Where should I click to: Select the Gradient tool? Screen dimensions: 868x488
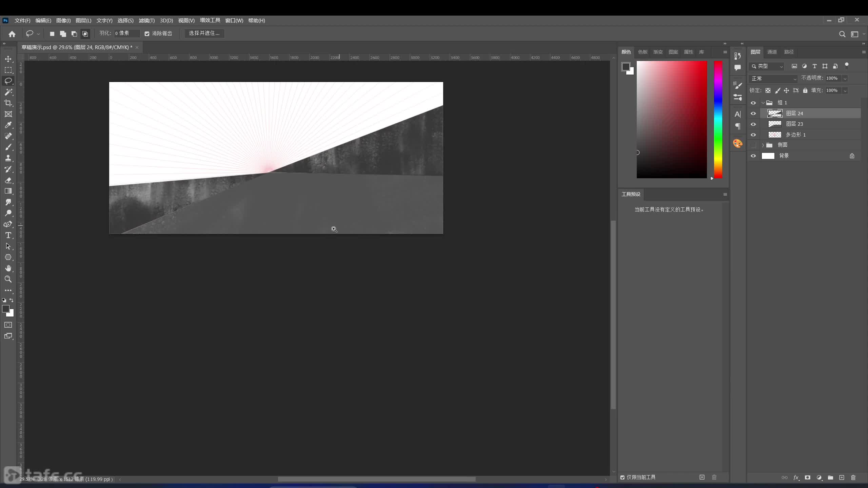(x=8, y=191)
